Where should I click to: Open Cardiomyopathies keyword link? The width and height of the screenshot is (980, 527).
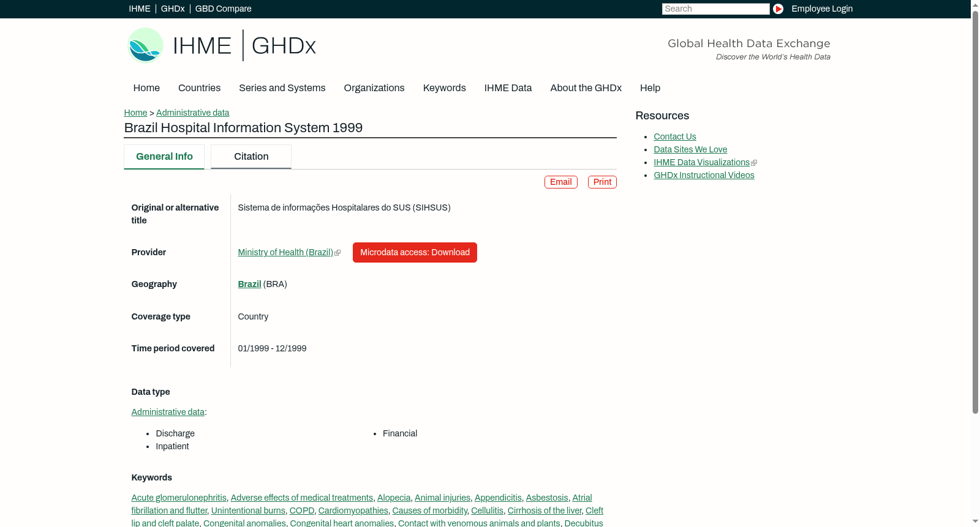[353, 510]
